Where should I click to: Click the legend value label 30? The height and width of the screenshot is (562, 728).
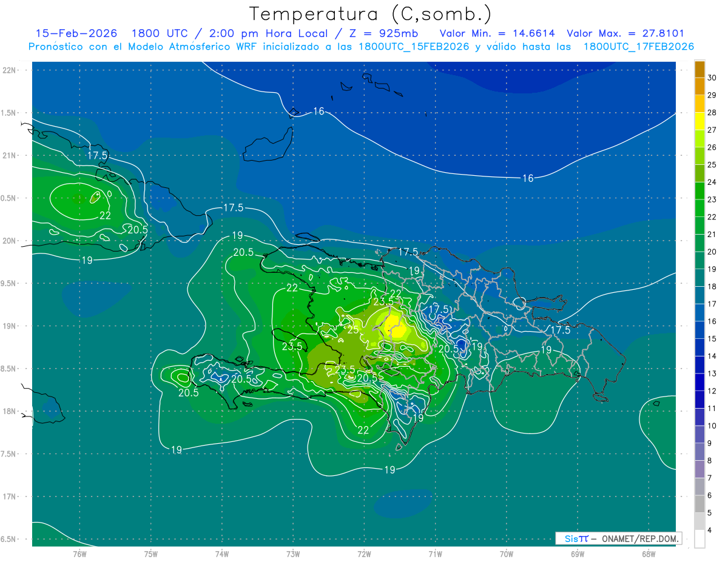pyautogui.click(x=712, y=78)
